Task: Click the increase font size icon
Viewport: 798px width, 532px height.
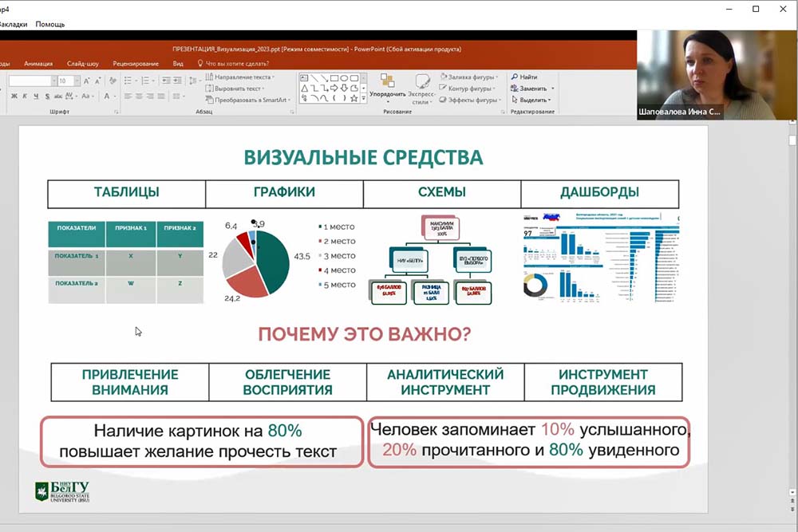Action: click(x=86, y=81)
